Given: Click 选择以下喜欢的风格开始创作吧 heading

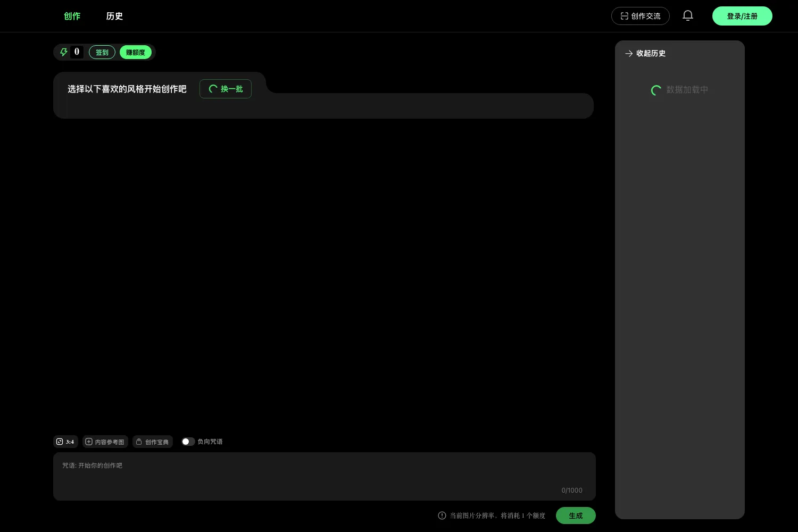Looking at the screenshot, I should point(127,89).
